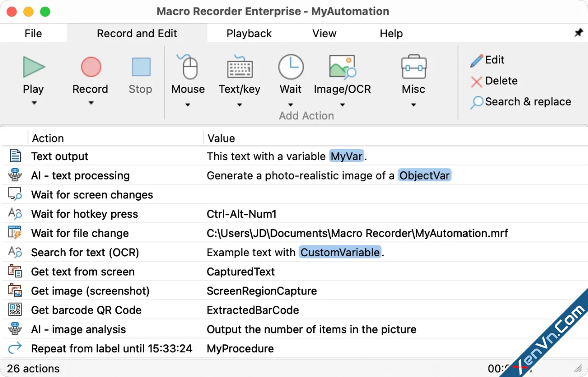The image size is (588, 377).
Task: Expand the Misc dropdown arrow
Action: 413,105
